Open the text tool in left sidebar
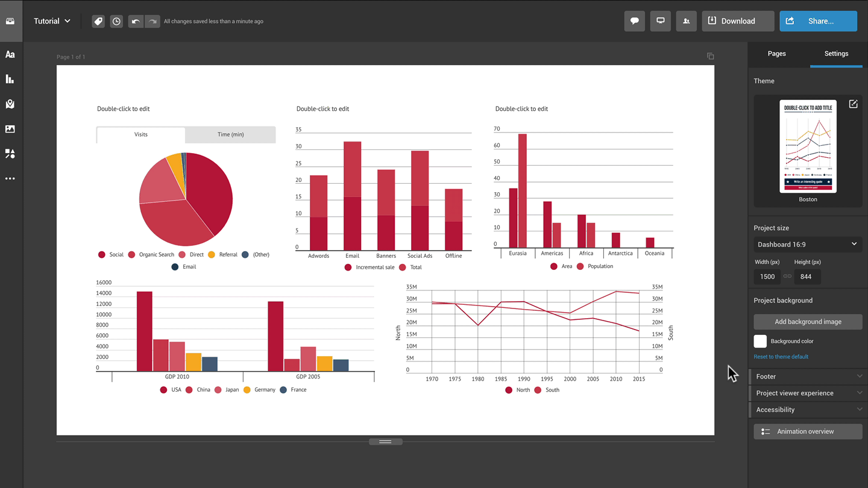868x488 pixels. click(10, 54)
